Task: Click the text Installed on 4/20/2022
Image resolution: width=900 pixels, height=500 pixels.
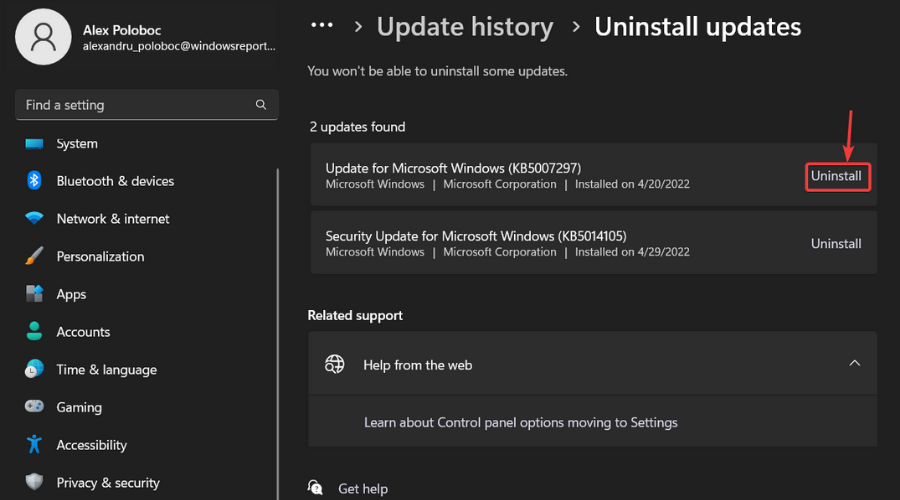Action: tap(632, 184)
